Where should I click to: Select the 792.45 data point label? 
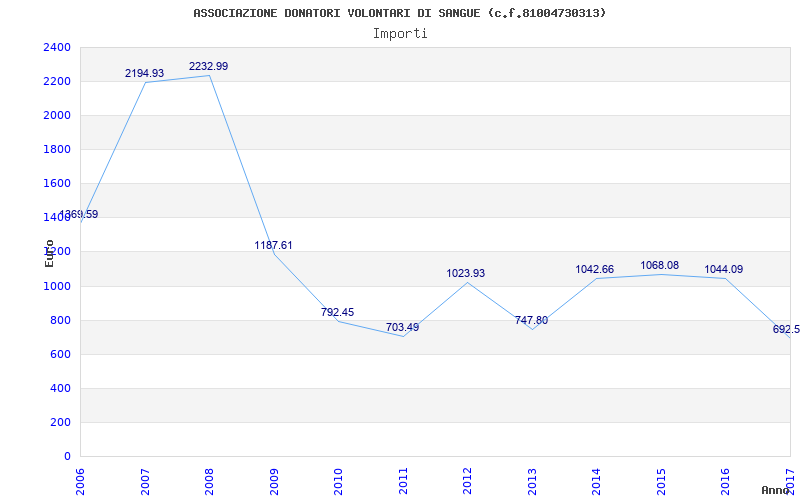[337, 312]
